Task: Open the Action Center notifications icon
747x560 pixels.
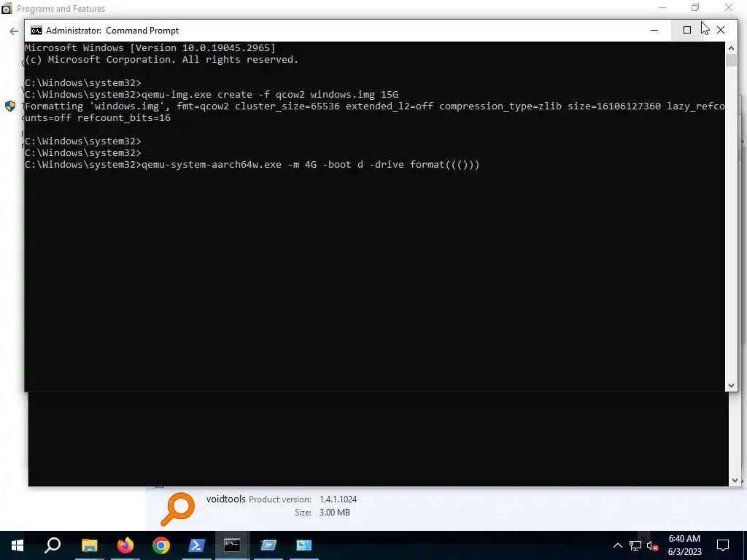Action: click(x=723, y=545)
